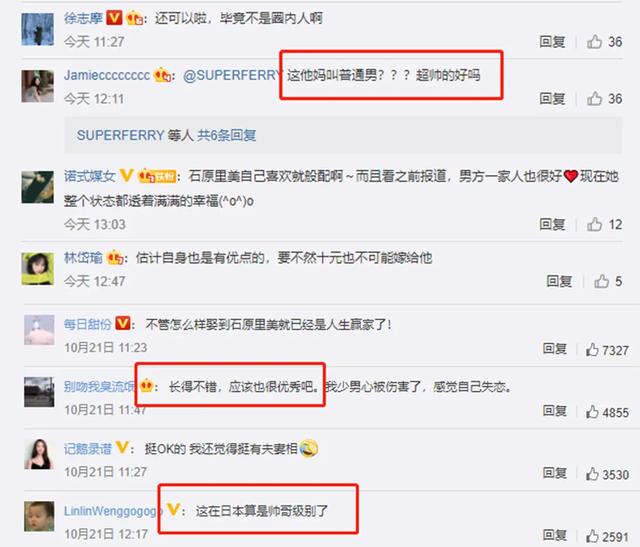
Task: Click thumbs-up next to 4855 likes
Action: coord(592,412)
